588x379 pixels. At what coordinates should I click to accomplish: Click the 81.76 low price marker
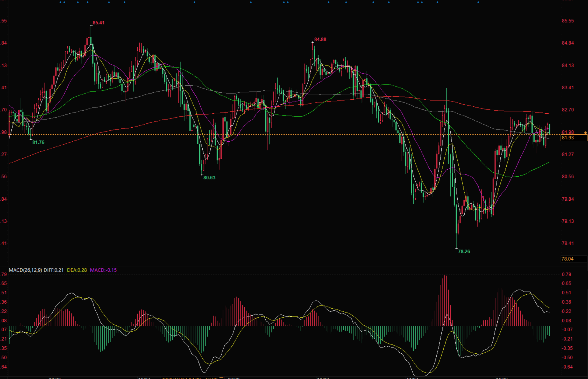[38, 142]
